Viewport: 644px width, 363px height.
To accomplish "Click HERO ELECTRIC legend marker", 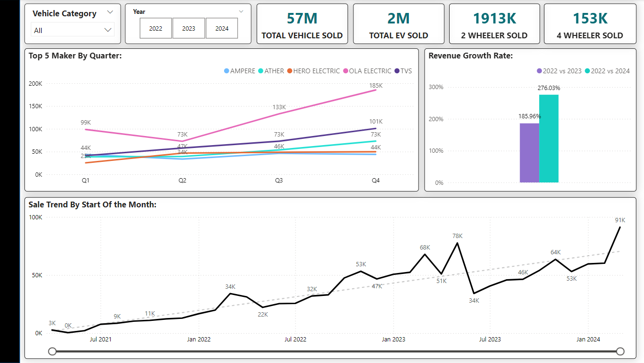I will (289, 71).
